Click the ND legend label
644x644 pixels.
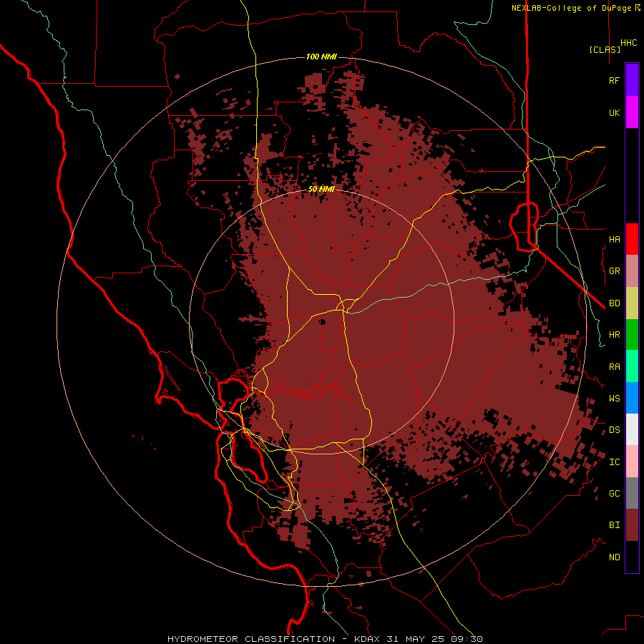click(x=615, y=557)
